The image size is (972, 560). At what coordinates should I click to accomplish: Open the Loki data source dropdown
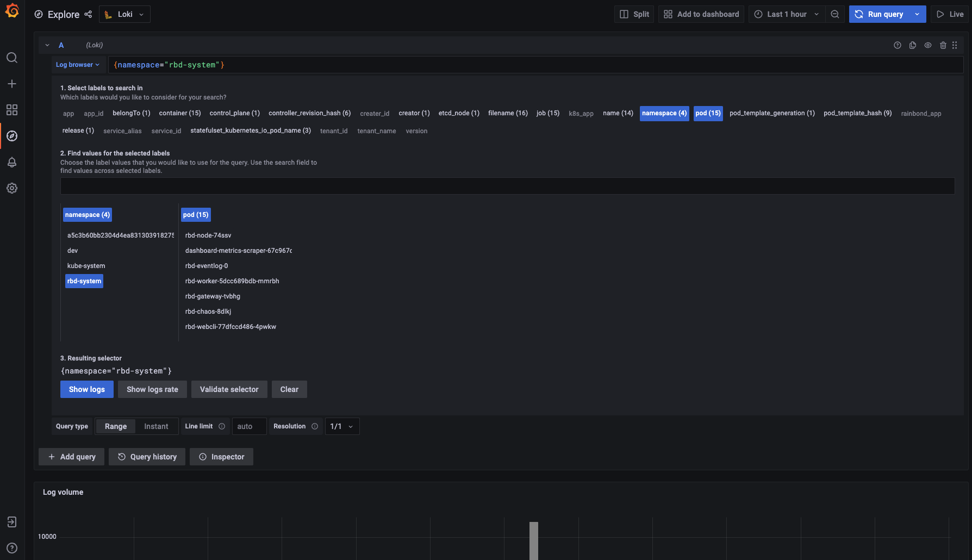pyautogui.click(x=124, y=14)
